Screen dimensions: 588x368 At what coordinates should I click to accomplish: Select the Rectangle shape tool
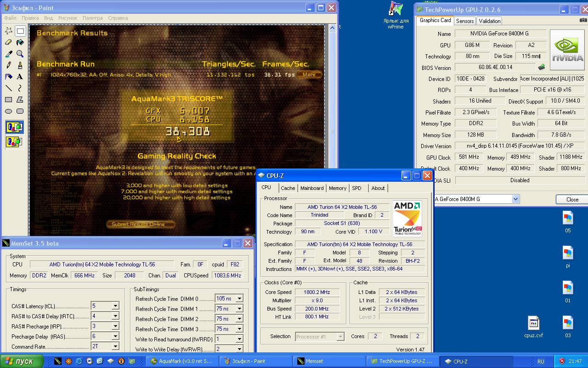[9, 99]
